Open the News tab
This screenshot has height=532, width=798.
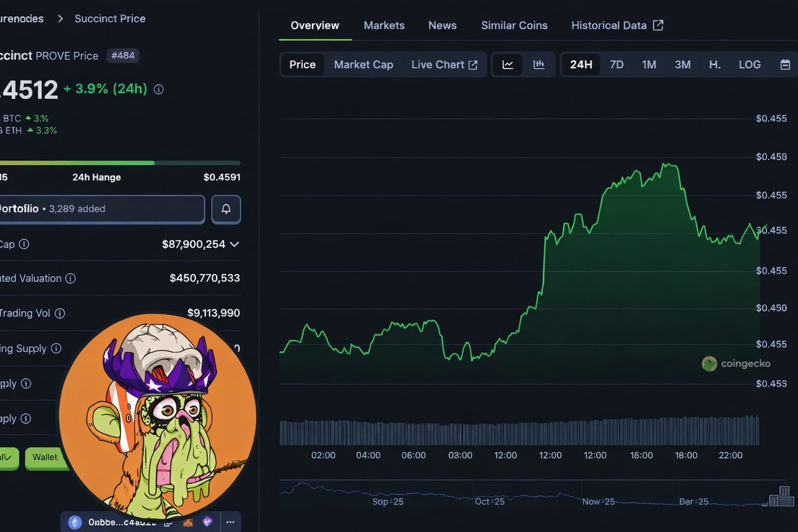pos(442,25)
